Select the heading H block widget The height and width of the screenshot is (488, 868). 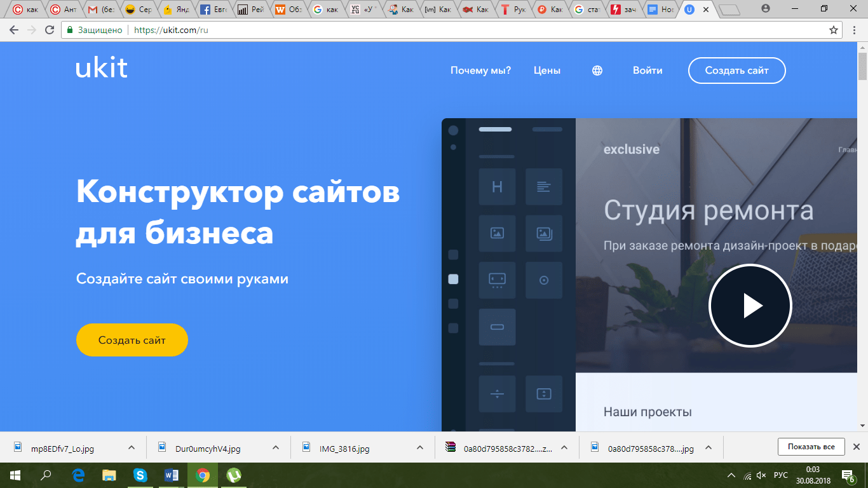point(497,187)
